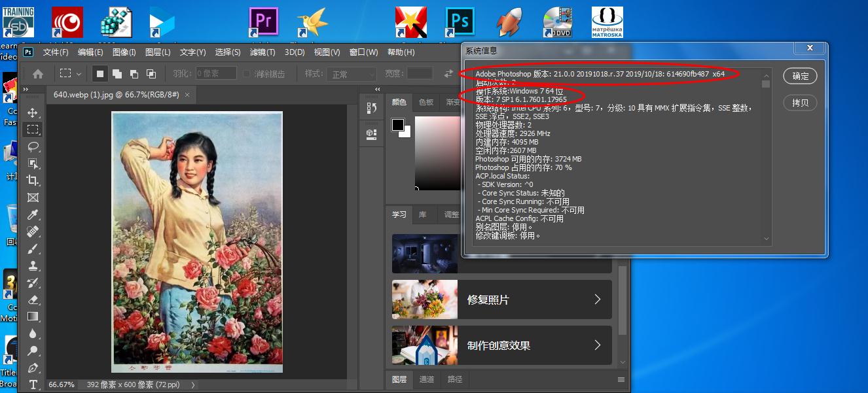Select the Crop tool

(33, 180)
